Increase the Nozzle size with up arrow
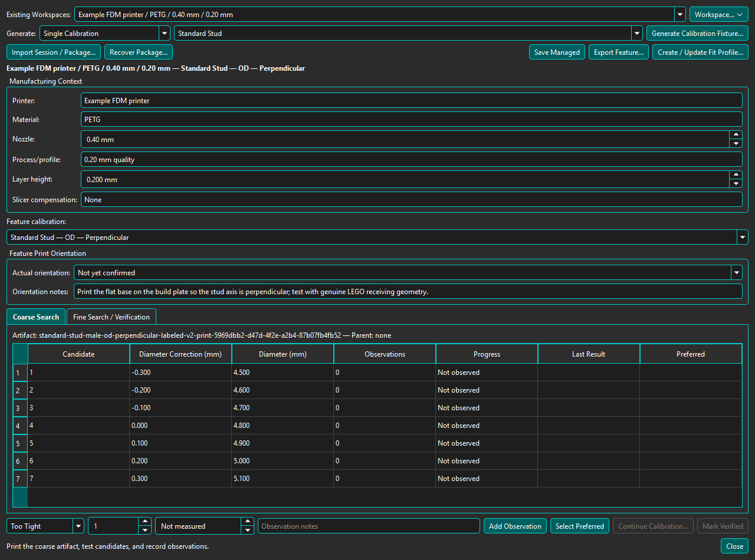Viewport: 755px width, 560px height. coord(736,135)
